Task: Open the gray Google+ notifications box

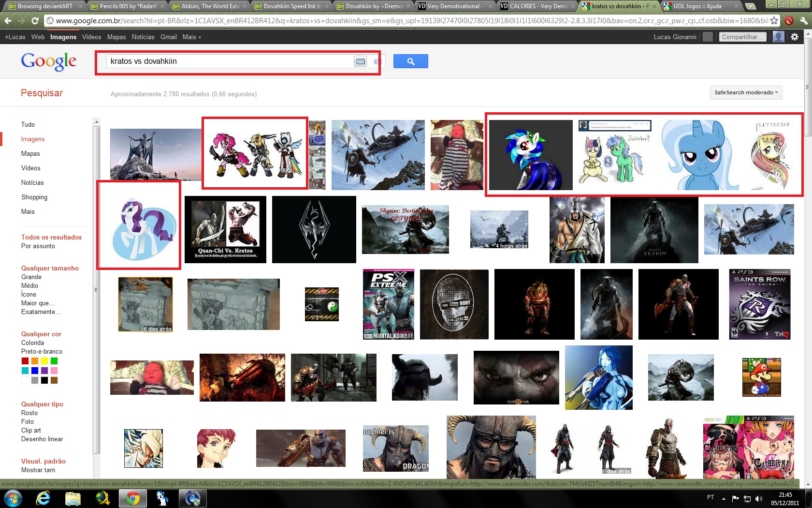Action: pos(708,37)
